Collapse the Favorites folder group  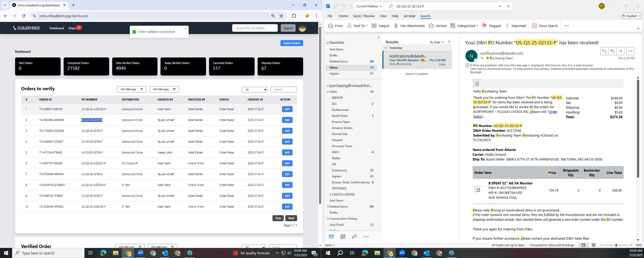(x=328, y=43)
